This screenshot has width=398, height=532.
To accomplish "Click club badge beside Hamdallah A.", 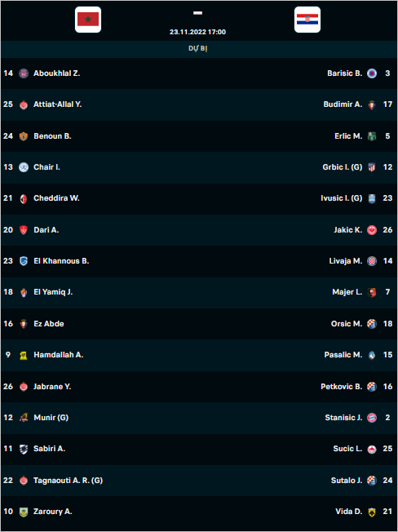I will pos(24,355).
